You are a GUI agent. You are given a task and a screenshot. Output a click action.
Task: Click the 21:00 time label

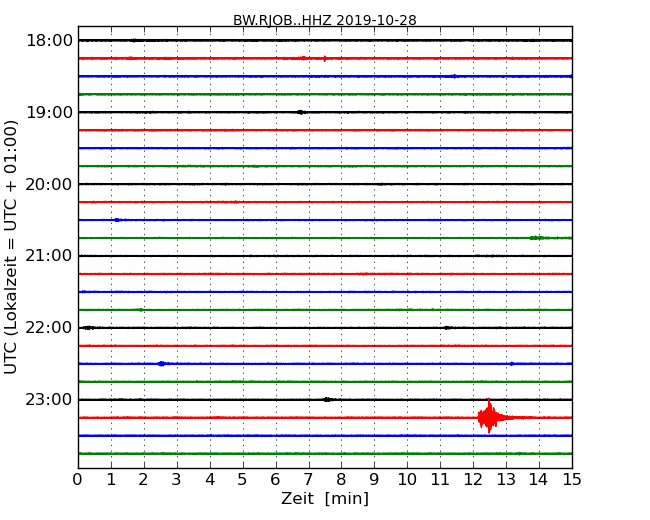[49, 256]
